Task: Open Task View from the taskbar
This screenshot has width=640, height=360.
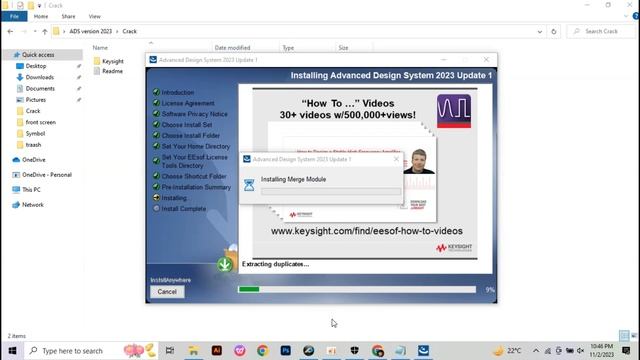Action: click(170, 351)
